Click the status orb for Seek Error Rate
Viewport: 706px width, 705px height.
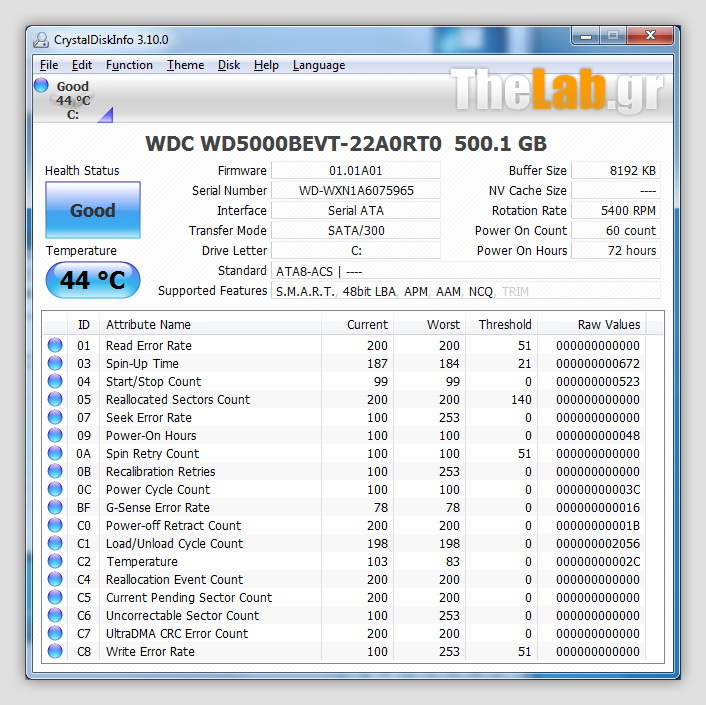[x=55, y=417]
